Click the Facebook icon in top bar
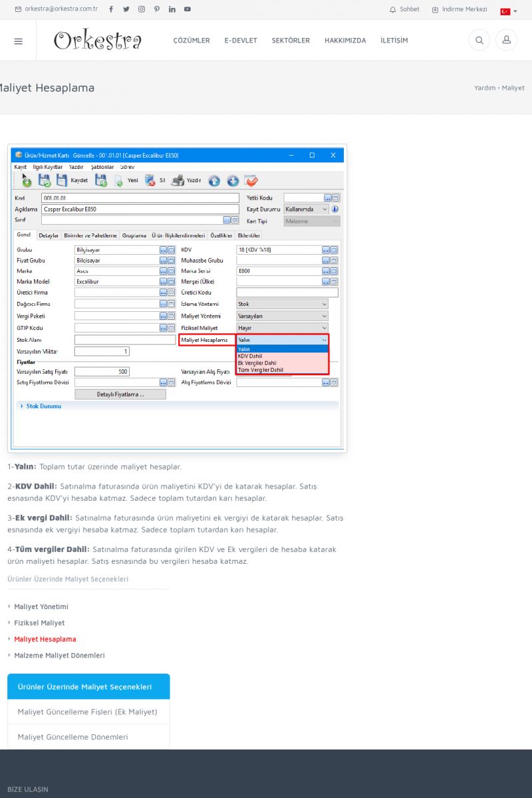The width and height of the screenshot is (532, 798). 111,9
